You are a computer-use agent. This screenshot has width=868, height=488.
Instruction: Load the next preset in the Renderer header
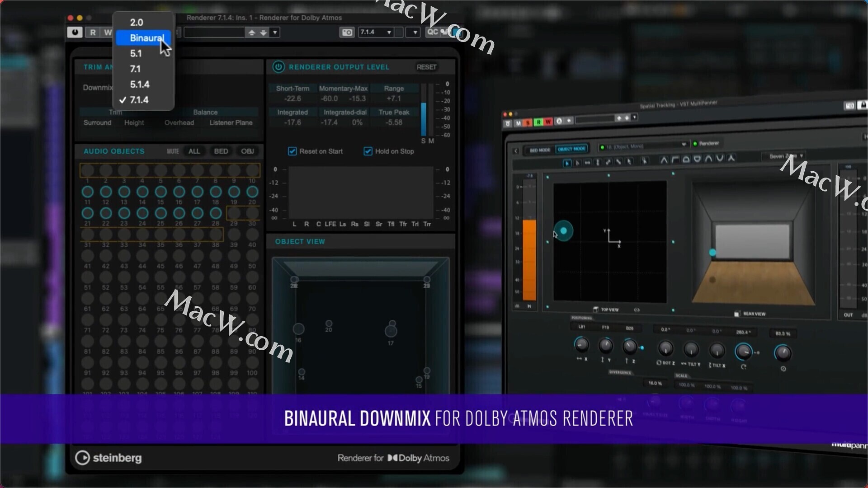(264, 32)
